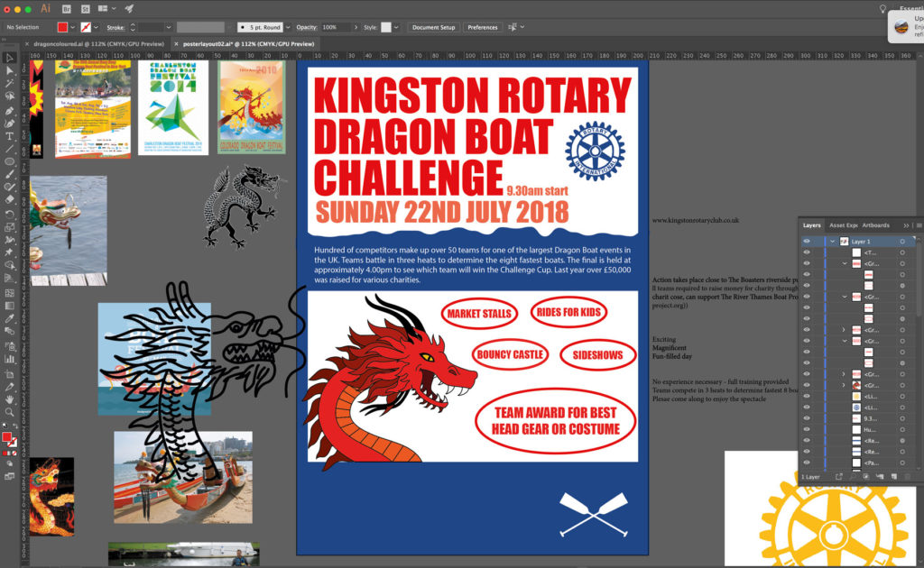Toggle visibility of yellow-logo <Li...> item

click(807, 396)
